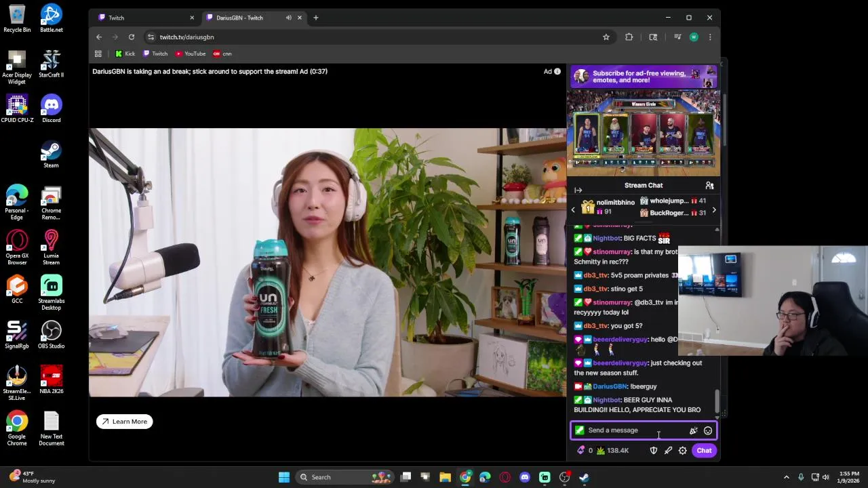
Task: Select the DariusGBN - Twitch tab
Action: [254, 18]
